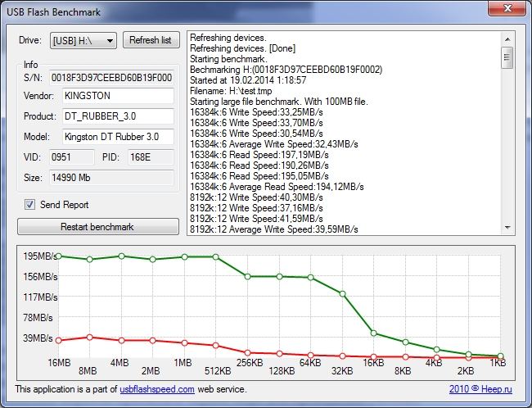Click the 195MB/s axis label on chart

coord(40,256)
